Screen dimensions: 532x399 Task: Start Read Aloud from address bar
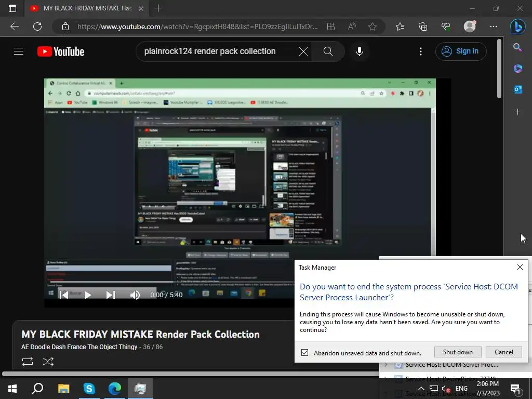pos(352,26)
